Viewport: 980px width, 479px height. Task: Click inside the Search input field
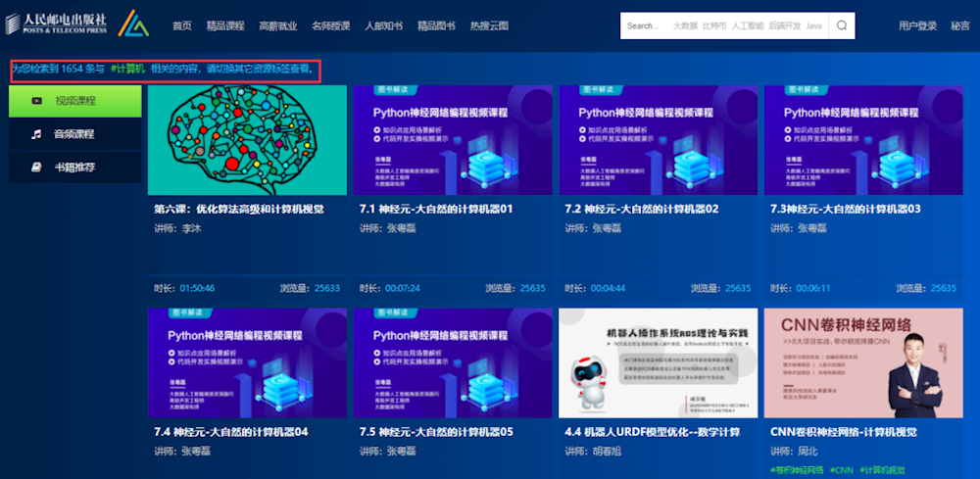coord(644,26)
